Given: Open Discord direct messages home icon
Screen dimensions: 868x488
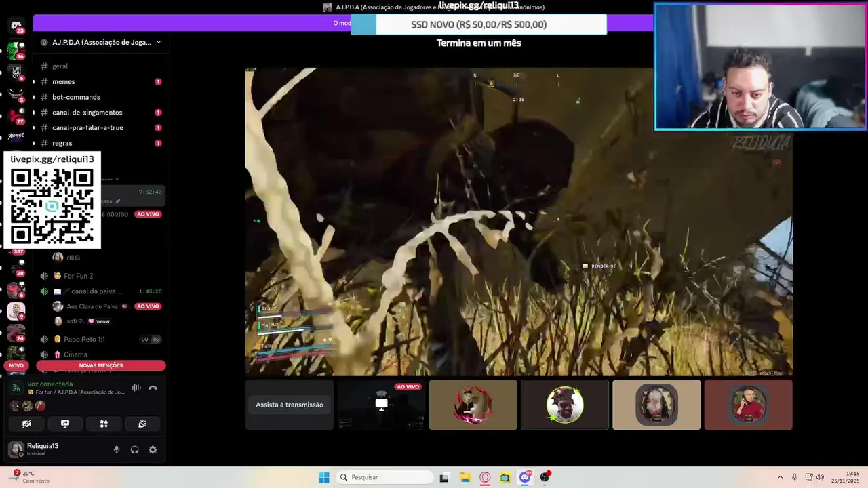Looking at the screenshot, I should click(x=16, y=26).
